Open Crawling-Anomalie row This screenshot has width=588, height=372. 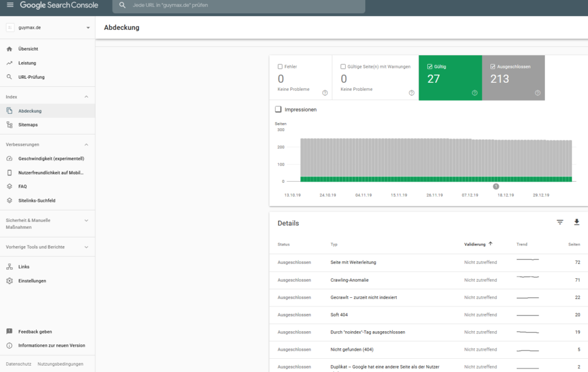pos(428,280)
